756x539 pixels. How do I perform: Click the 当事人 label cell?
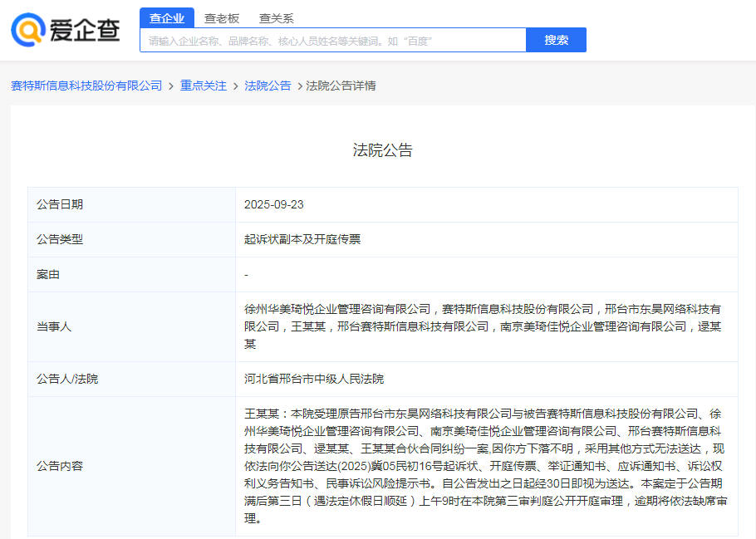(131, 326)
